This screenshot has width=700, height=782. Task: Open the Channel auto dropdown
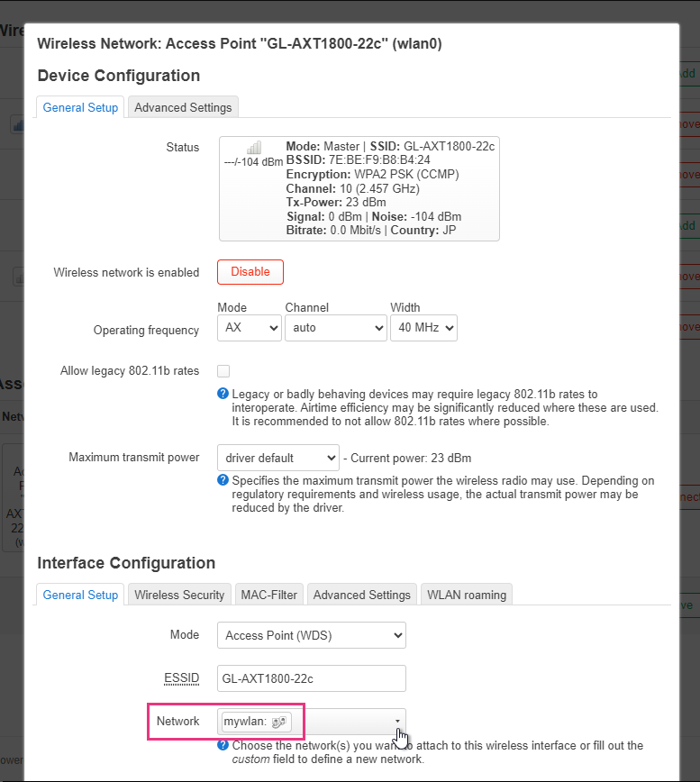click(x=336, y=328)
